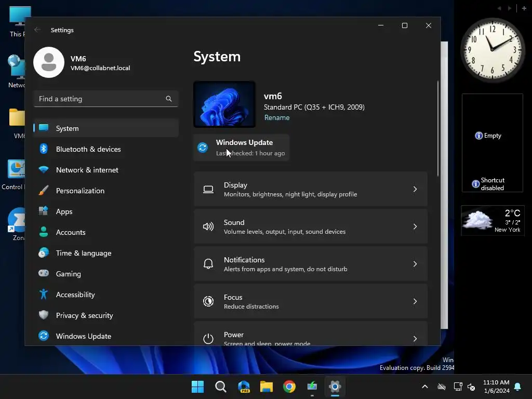The height and width of the screenshot is (399, 532).
Task: Click the Control Panel desktop icon
Action: [13, 175]
